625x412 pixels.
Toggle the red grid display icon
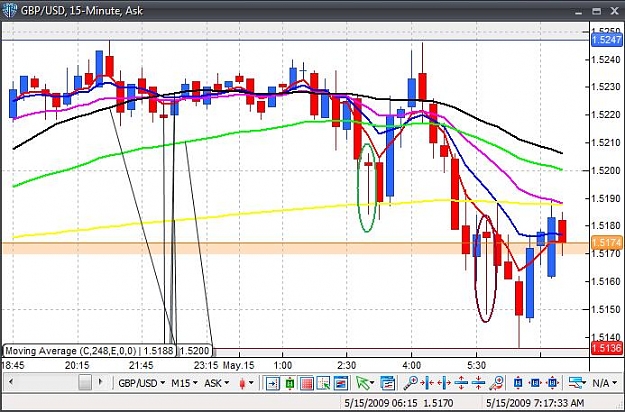click(307, 383)
